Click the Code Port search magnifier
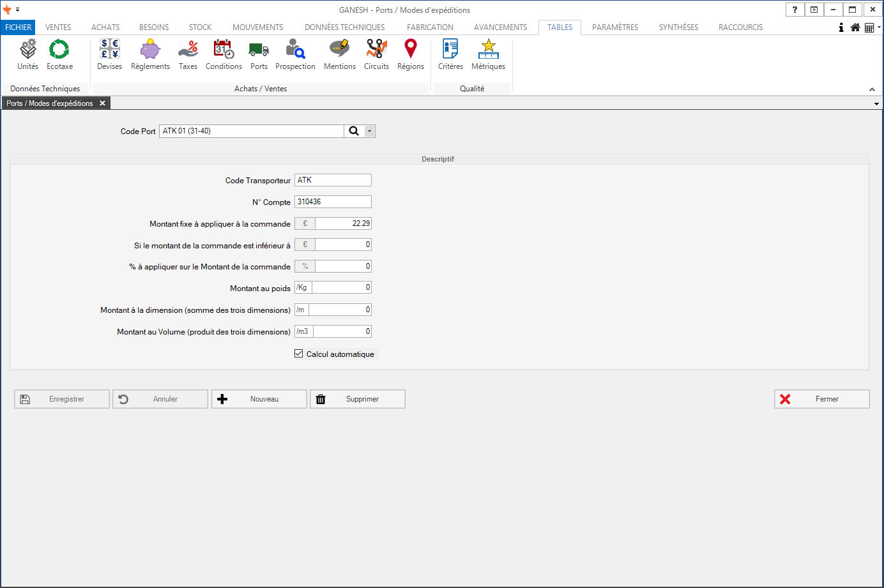This screenshot has height=588, width=884. point(354,132)
